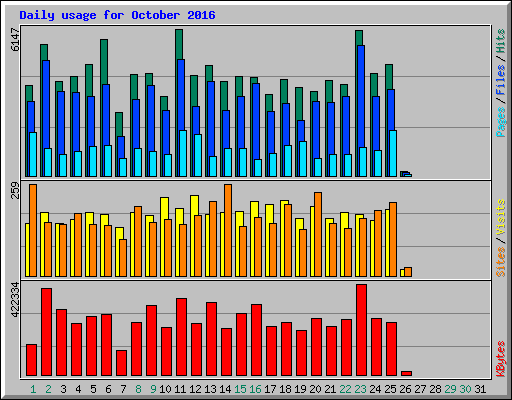The width and height of the screenshot is (512, 400).
Task: Click the 'Pages' legend label
Action: coord(501,122)
